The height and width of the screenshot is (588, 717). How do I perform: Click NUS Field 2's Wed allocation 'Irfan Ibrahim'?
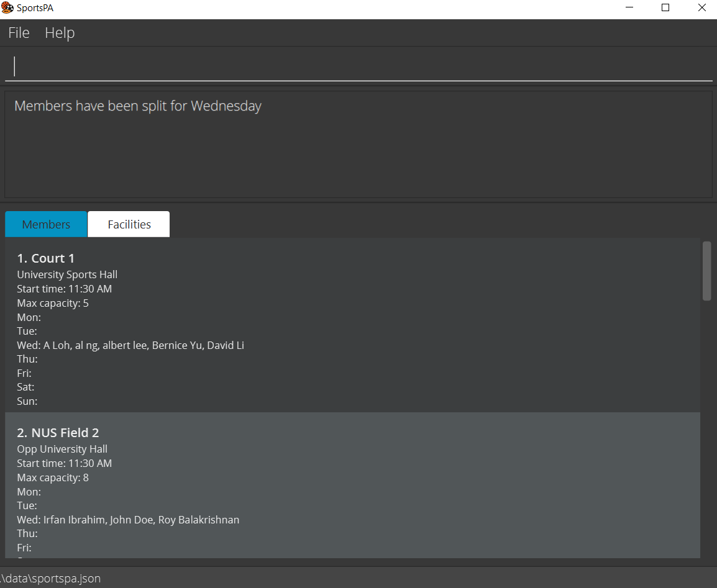(128, 520)
